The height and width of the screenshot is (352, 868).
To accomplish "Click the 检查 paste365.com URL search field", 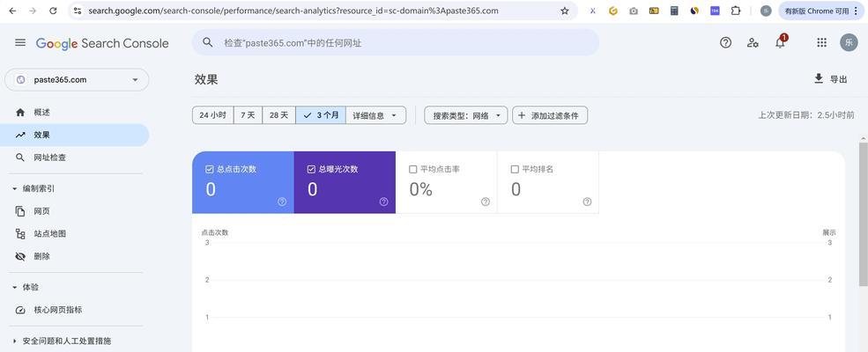I will point(396,42).
